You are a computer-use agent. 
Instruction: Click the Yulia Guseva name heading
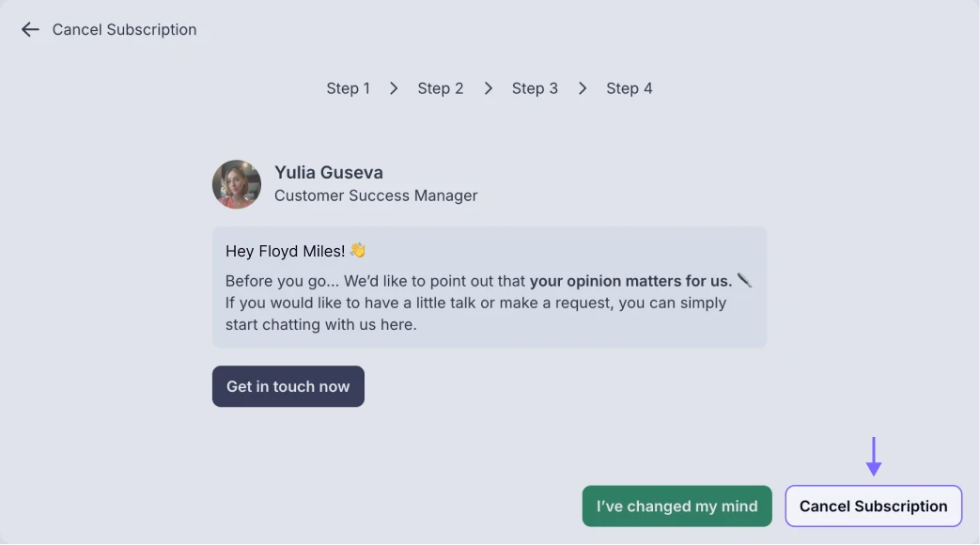(329, 173)
